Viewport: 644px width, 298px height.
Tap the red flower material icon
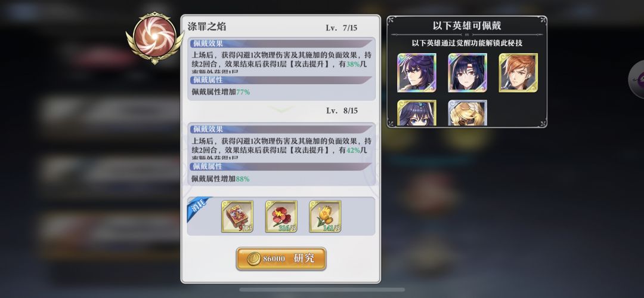pyautogui.click(x=281, y=217)
